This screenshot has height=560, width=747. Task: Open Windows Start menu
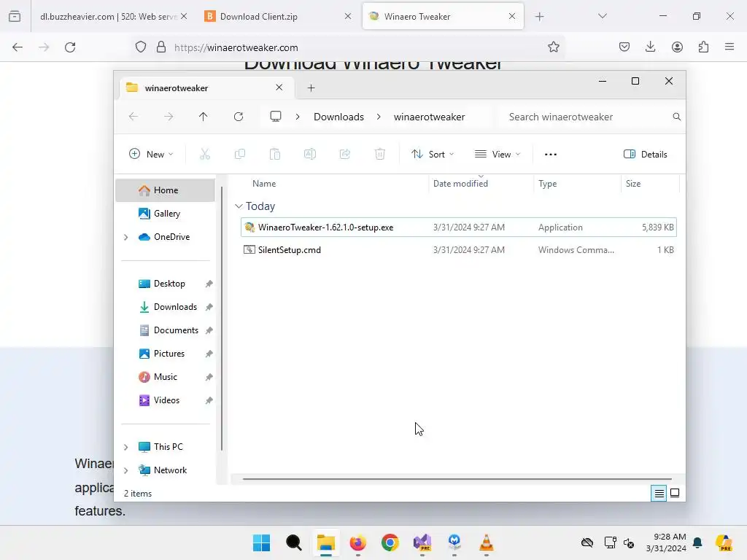262,542
